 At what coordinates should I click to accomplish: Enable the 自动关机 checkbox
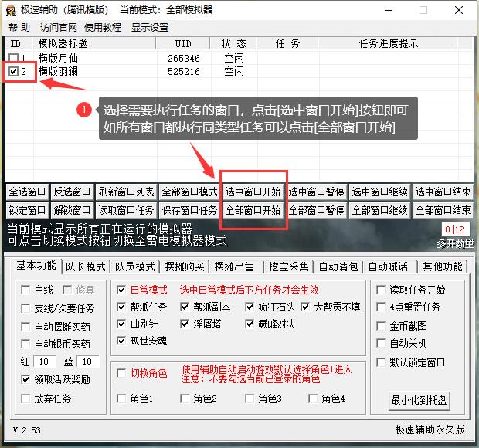381,343
